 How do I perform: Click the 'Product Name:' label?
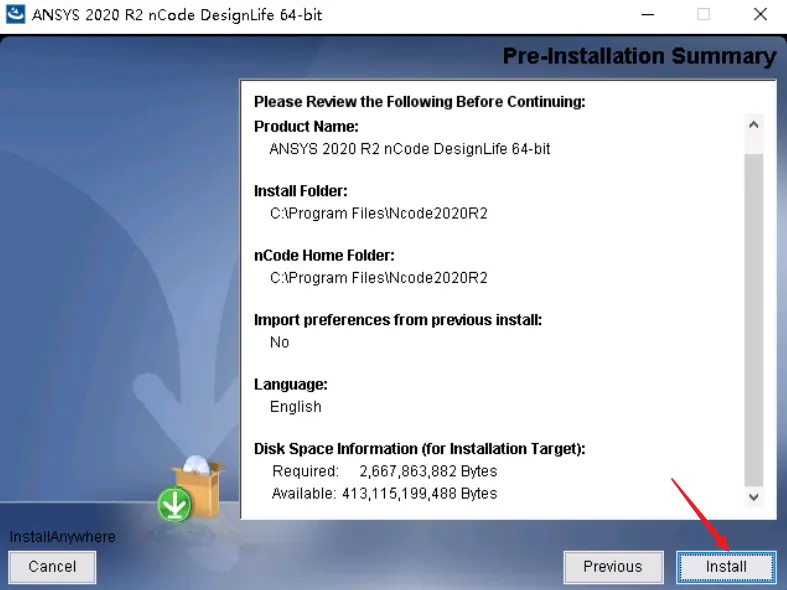306,126
